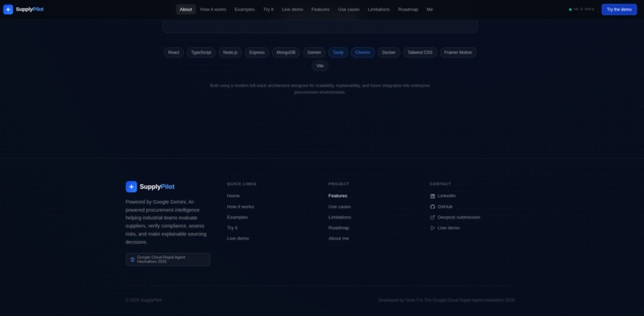Open the Roadmap link under Project
This screenshot has width=644, height=316.
coord(339,228)
